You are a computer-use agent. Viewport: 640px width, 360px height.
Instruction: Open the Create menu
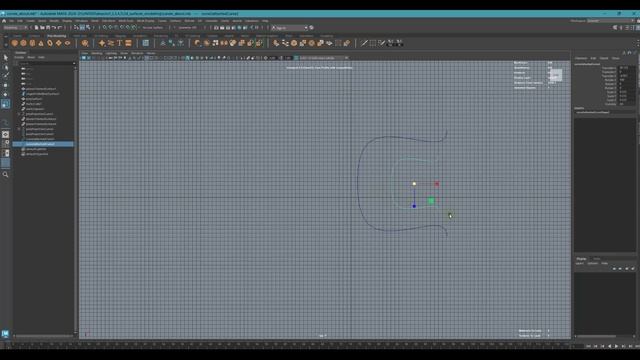[30, 20]
